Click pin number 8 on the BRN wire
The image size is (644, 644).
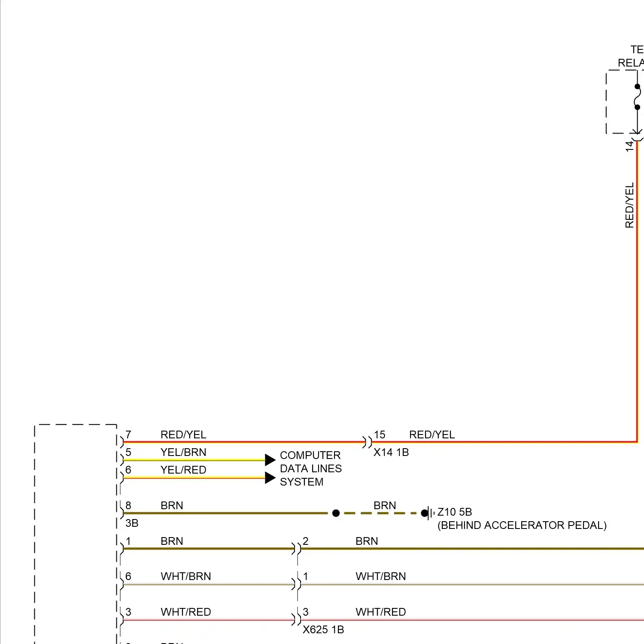[128, 505]
